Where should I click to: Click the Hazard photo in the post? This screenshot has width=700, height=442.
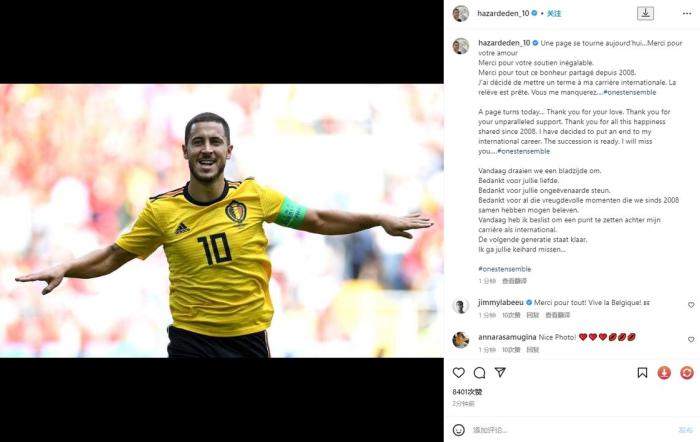(x=221, y=221)
